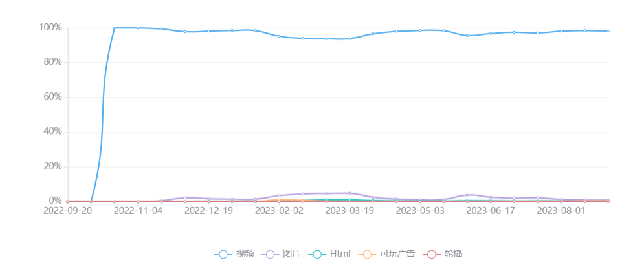Click the red 轮播 legend marker icon
The width and height of the screenshot is (644, 271).
432,254
